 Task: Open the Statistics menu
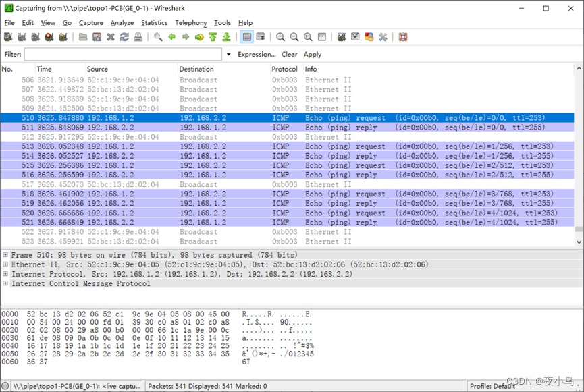pos(154,22)
